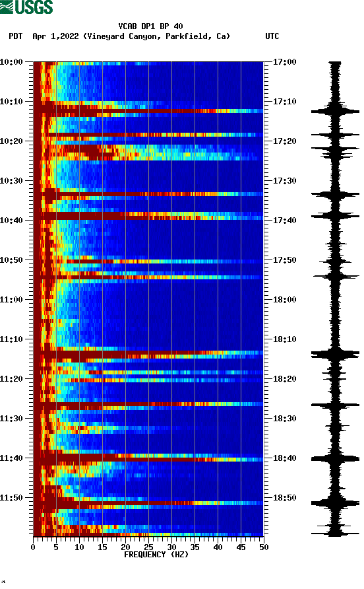
Task: Click the '25' frequency axis tick label
Action: [x=148, y=547]
